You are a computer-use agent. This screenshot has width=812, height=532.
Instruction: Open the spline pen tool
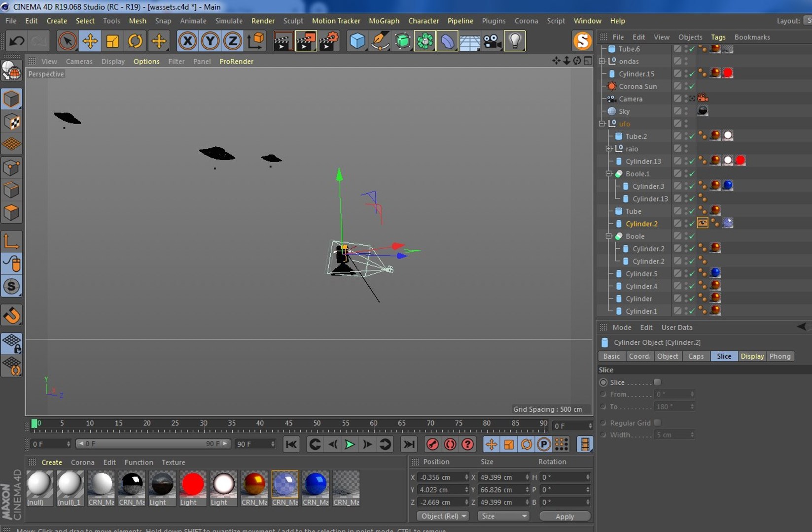[x=380, y=41]
